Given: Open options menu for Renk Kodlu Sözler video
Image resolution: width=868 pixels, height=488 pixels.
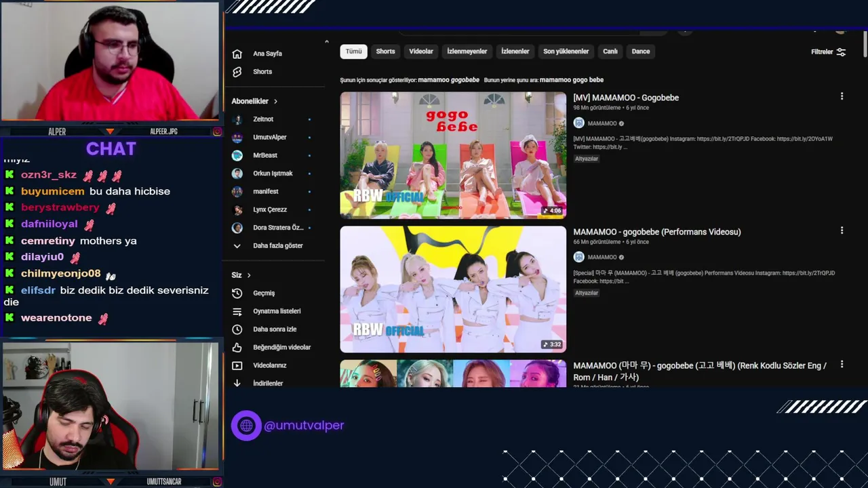Looking at the screenshot, I should (842, 365).
